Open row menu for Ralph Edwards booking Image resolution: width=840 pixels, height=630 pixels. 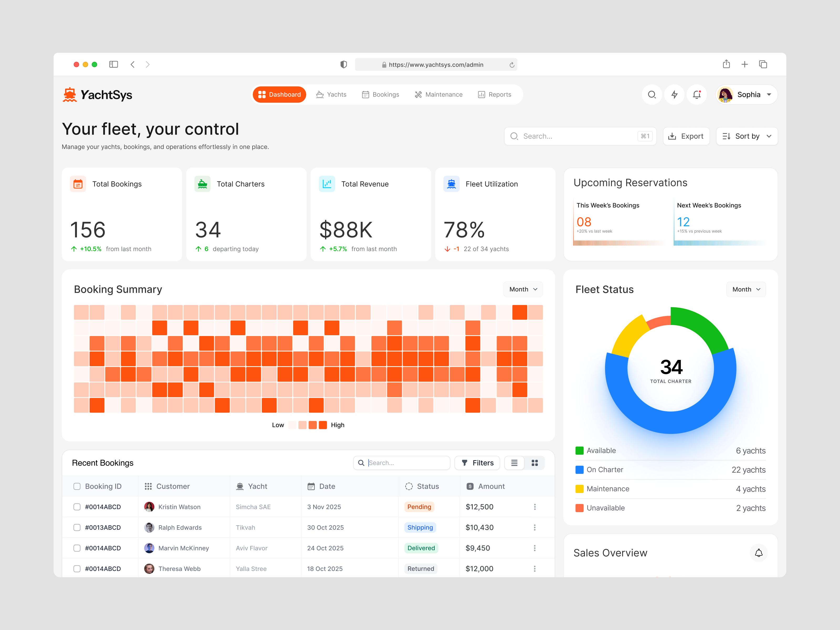[535, 527]
